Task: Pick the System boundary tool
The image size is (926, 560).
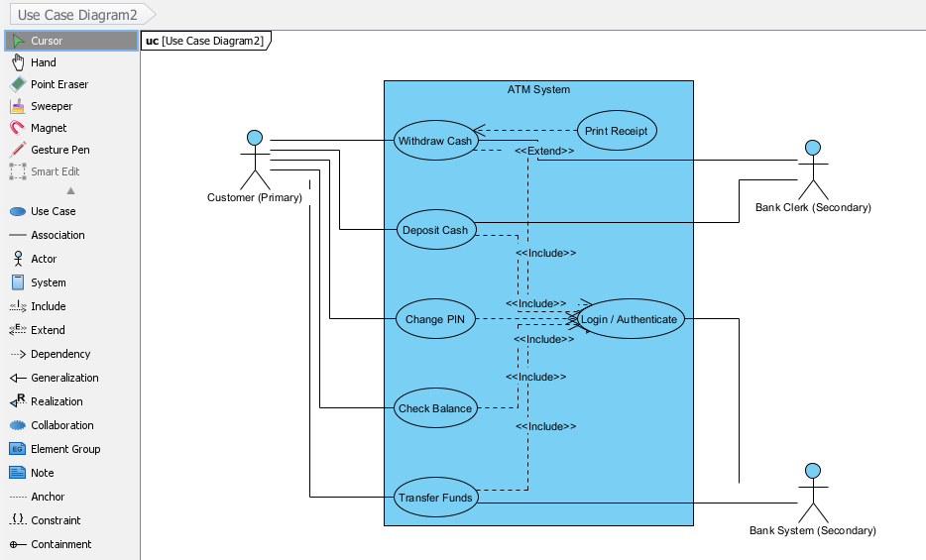Action: click(x=71, y=282)
